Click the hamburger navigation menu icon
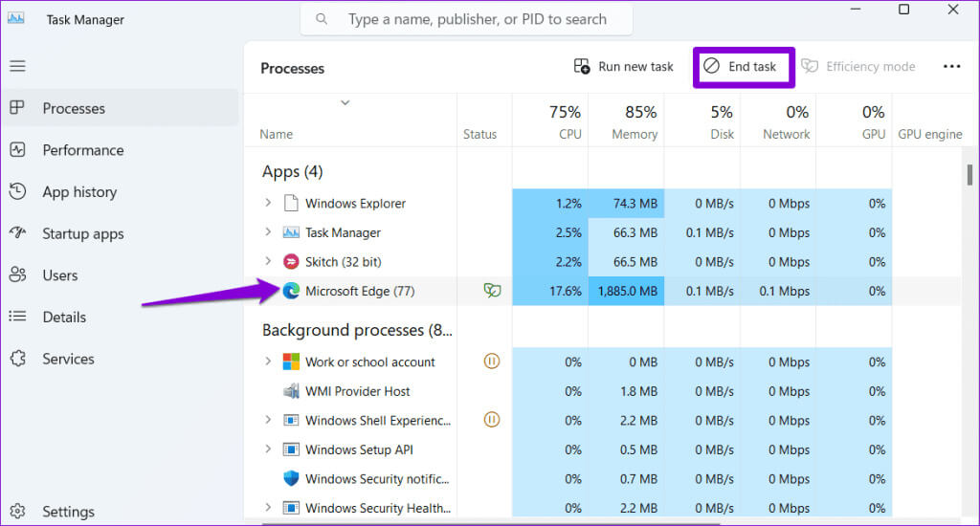This screenshot has width=980, height=526. click(18, 66)
